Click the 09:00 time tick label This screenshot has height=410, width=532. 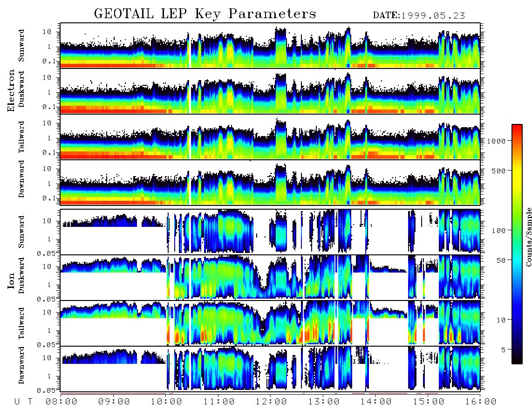(114, 402)
